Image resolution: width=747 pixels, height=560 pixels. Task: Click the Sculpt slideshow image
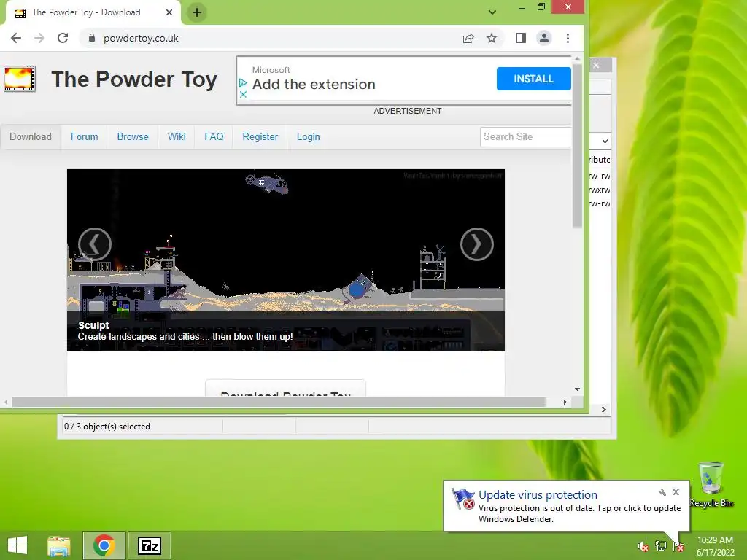coord(286,260)
